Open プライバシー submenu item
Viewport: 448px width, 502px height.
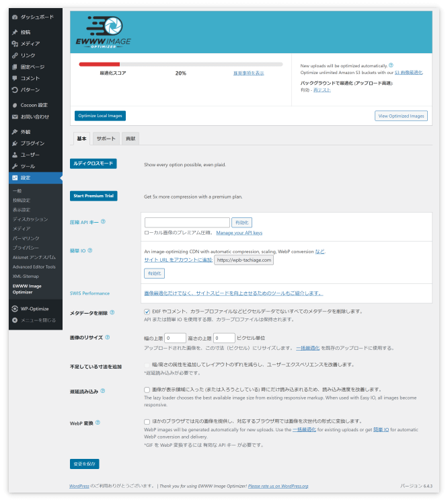(x=26, y=248)
